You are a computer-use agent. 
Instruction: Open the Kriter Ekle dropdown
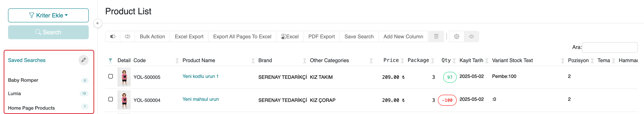tap(48, 15)
